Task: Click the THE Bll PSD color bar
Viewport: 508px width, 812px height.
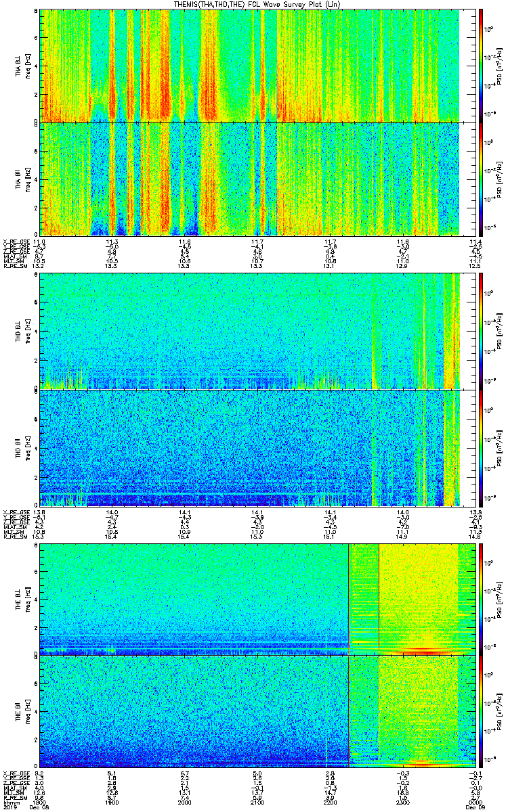Action: (x=481, y=713)
